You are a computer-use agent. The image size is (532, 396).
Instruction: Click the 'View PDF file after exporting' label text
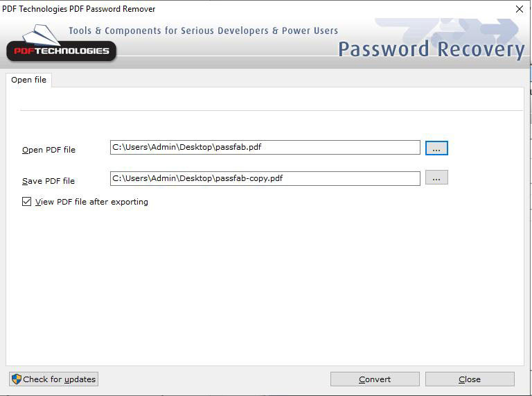pyautogui.click(x=91, y=202)
